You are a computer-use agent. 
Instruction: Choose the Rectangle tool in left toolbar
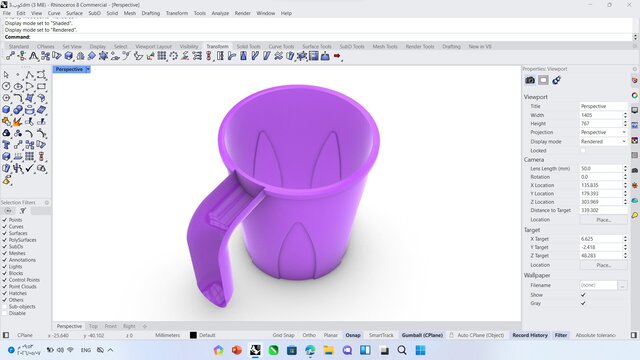tap(41, 86)
